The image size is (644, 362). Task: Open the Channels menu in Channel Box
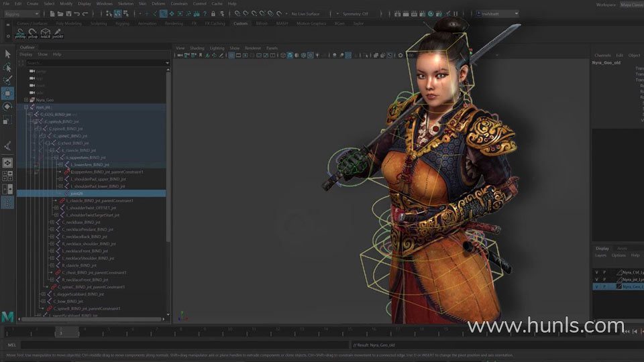pos(602,56)
